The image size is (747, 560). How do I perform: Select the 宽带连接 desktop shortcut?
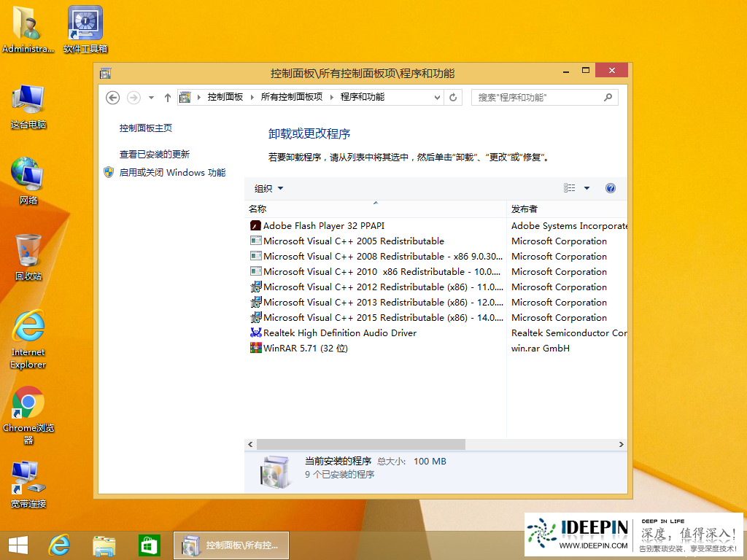28,485
